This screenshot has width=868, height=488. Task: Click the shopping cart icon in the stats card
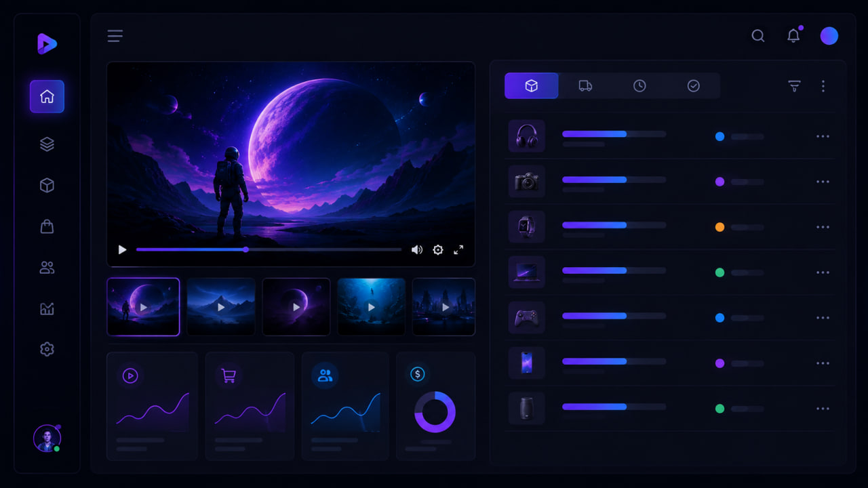coord(229,375)
